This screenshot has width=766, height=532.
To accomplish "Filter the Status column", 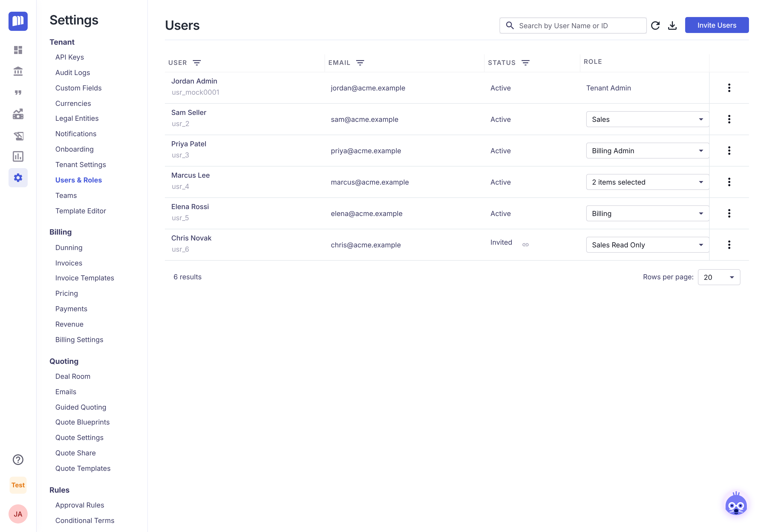I will [526, 63].
